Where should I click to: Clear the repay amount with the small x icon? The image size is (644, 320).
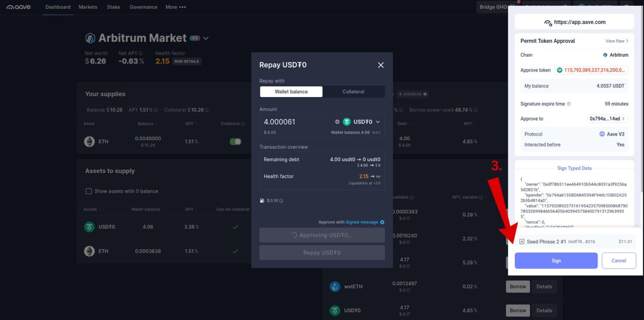(337, 122)
